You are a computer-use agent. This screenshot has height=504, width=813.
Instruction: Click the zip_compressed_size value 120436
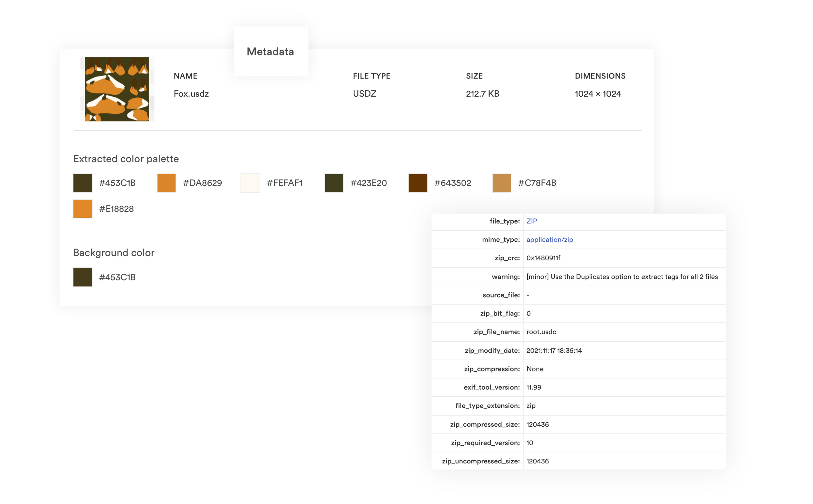point(537,424)
